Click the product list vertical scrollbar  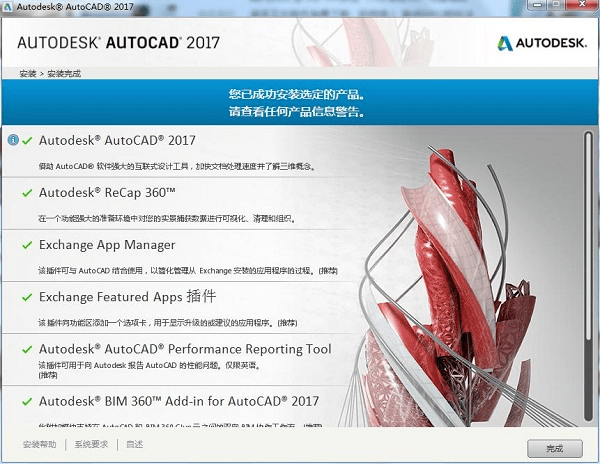(588, 275)
